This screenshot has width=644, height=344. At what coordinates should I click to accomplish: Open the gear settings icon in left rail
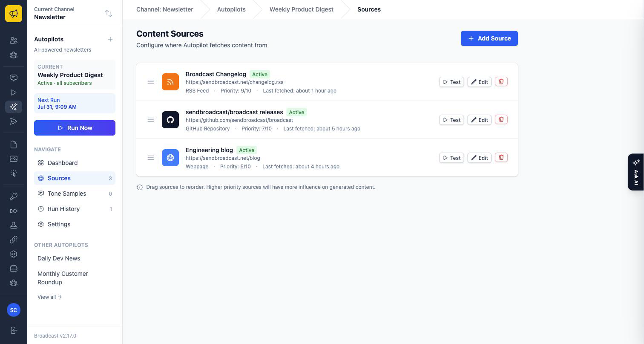(x=14, y=254)
